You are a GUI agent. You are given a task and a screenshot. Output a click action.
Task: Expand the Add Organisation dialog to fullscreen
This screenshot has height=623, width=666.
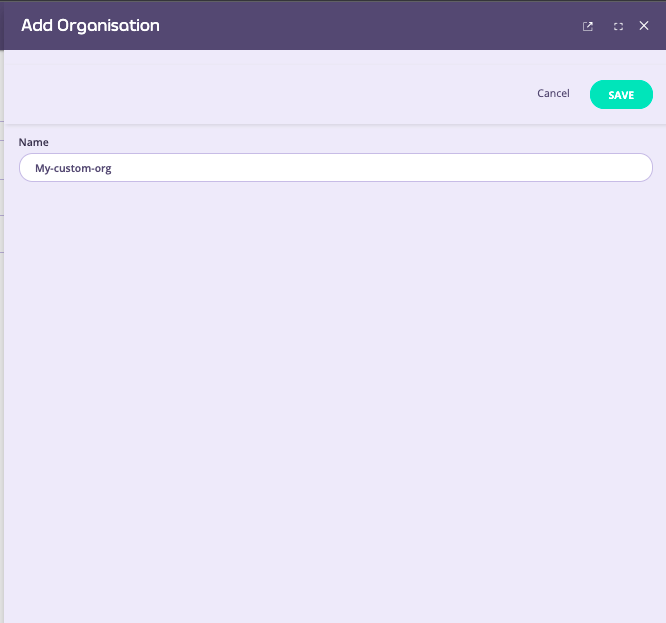pyautogui.click(x=618, y=26)
